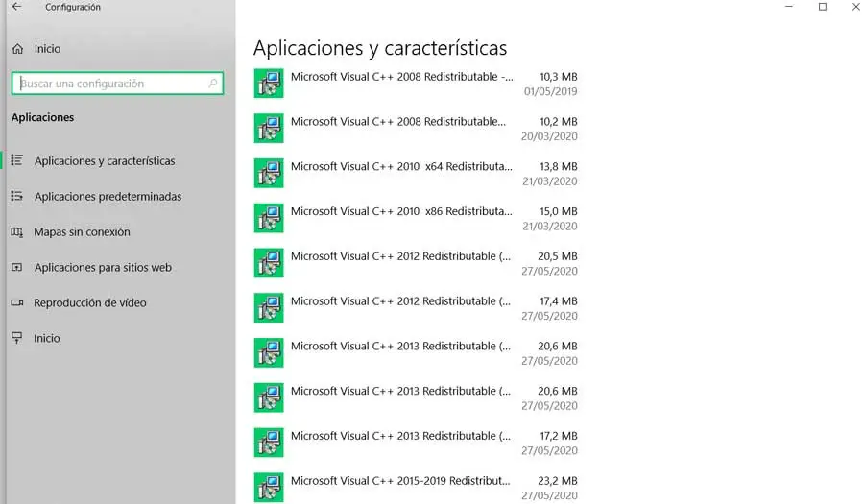Focus the Buscar una configuración field
Screen dimensions: 864x504
tap(117, 84)
